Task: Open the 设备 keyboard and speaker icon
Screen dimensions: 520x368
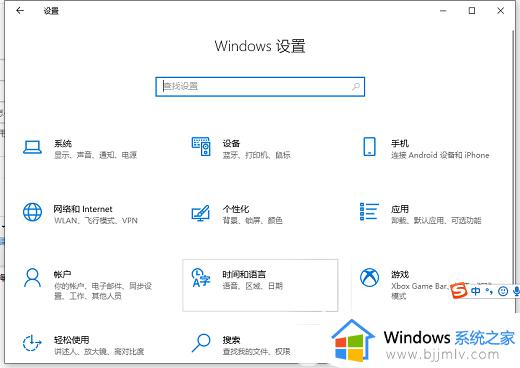Action: [x=201, y=146]
